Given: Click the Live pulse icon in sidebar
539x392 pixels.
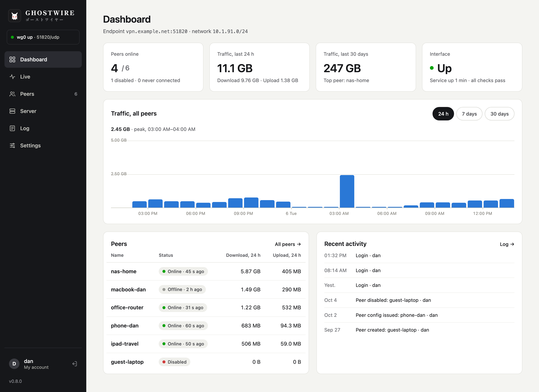Looking at the screenshot, I should pyautogui.click(x=12, y=77).
